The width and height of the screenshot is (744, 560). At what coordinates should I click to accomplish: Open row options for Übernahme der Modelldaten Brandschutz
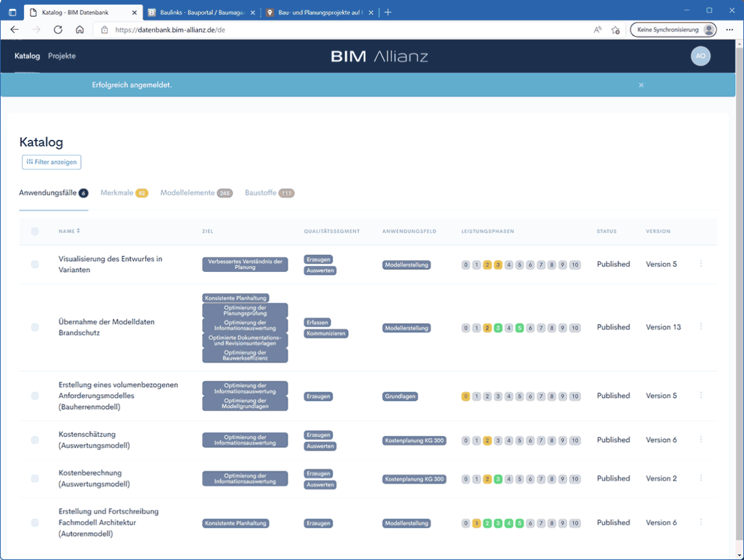[x=701, y=327]
